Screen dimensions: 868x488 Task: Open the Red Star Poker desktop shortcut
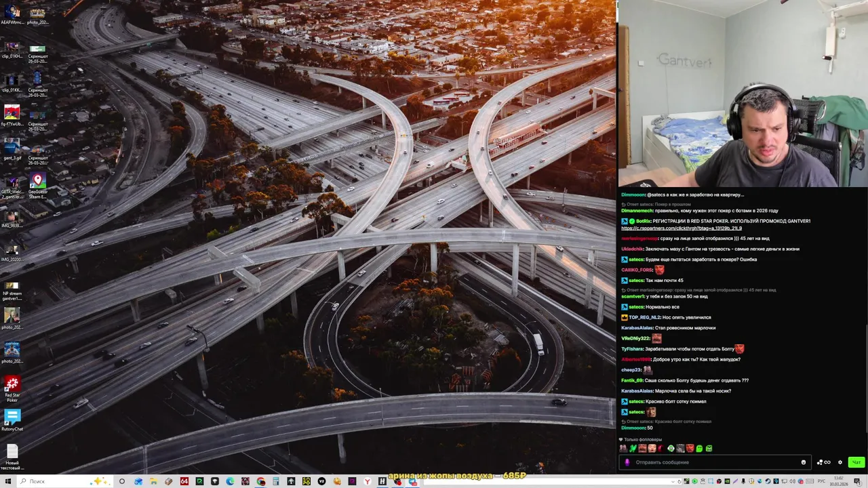click(12, 388)
